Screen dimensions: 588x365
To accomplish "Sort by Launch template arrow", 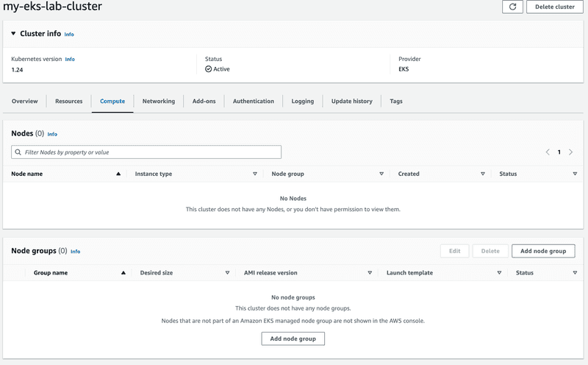I will tap(499, 273).
